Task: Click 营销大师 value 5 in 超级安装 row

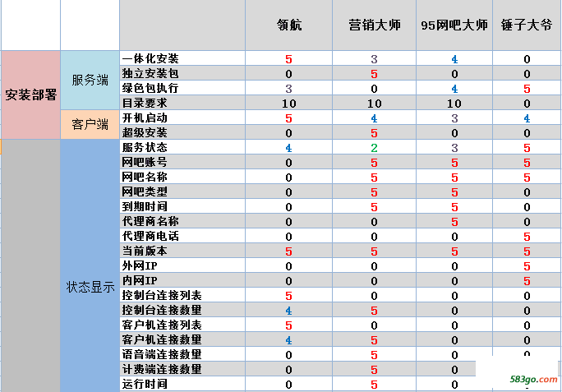Action: [374, 133]
